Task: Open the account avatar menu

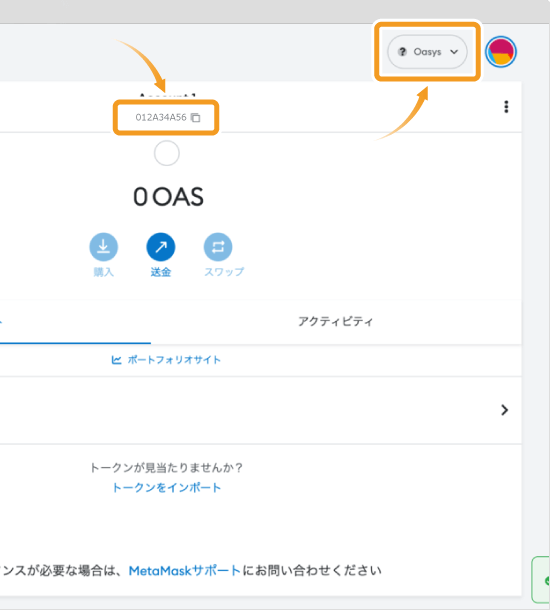Action: (501, 52)
